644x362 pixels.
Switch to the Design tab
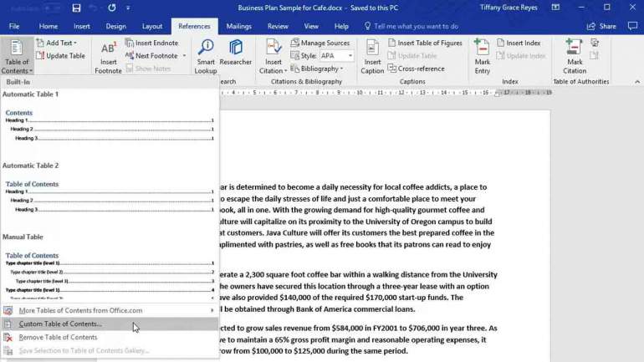pos(115,26)
